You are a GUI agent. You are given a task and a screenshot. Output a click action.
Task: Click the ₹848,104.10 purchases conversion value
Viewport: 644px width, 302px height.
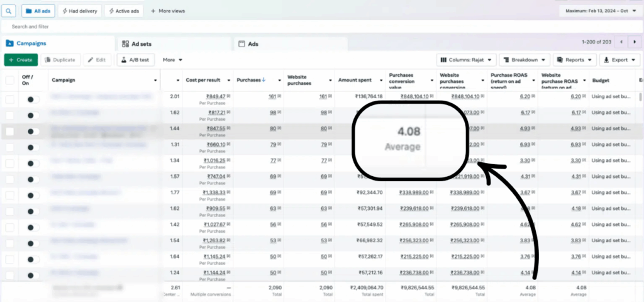(x=414, y=96)
